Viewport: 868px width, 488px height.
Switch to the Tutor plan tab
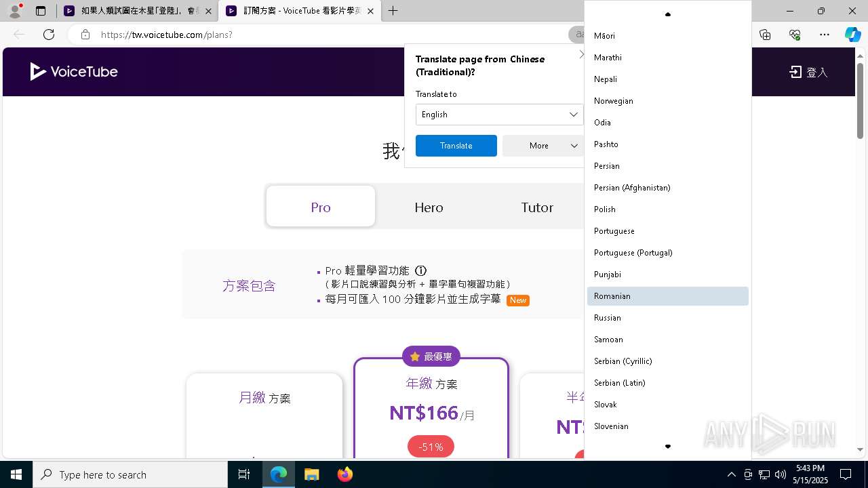tap(537, 207)
